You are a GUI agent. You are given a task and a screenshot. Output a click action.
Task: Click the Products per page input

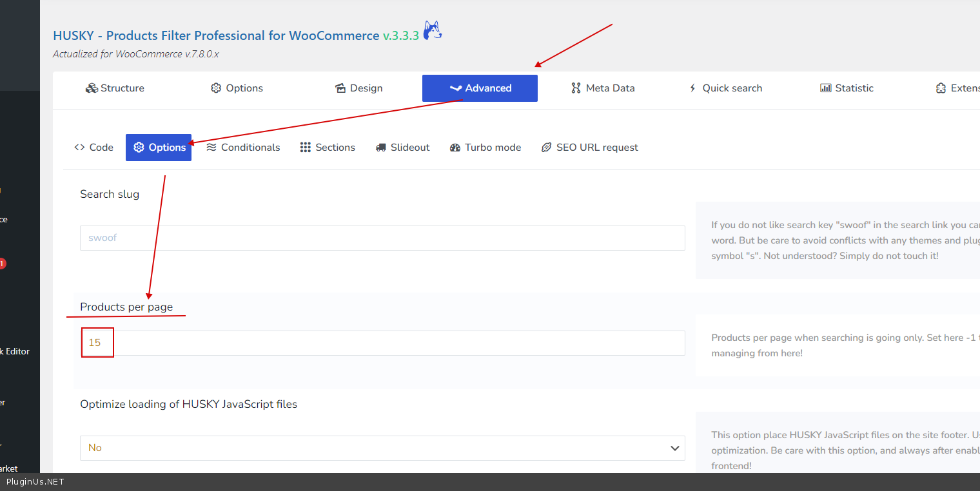tap(382, 343)
